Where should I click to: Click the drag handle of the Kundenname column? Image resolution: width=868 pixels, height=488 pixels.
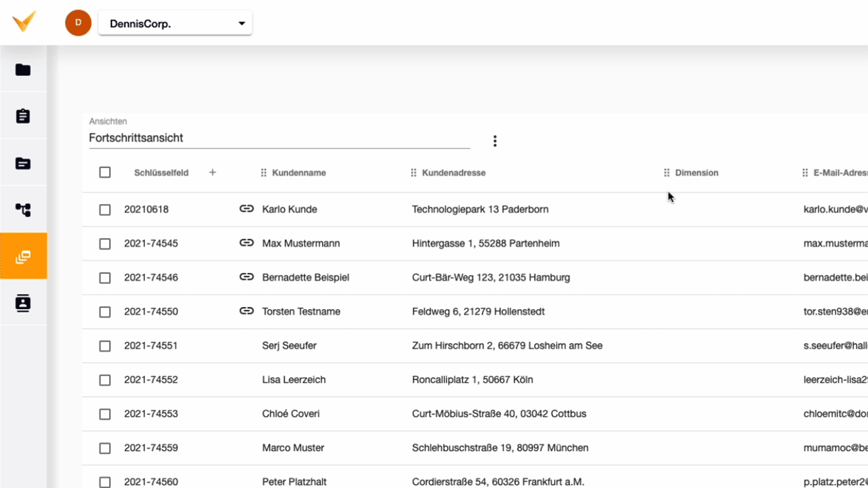point(264,173)
